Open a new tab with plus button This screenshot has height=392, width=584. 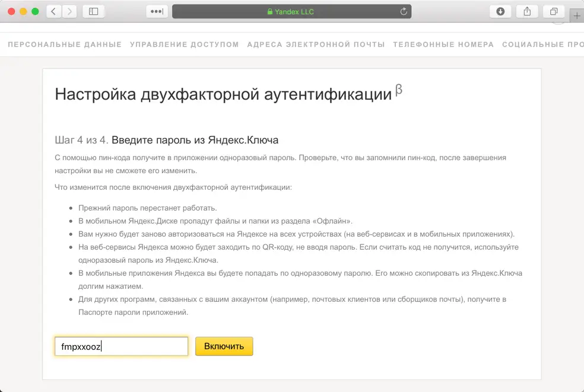pyautogui.click(x=577, y=16)
